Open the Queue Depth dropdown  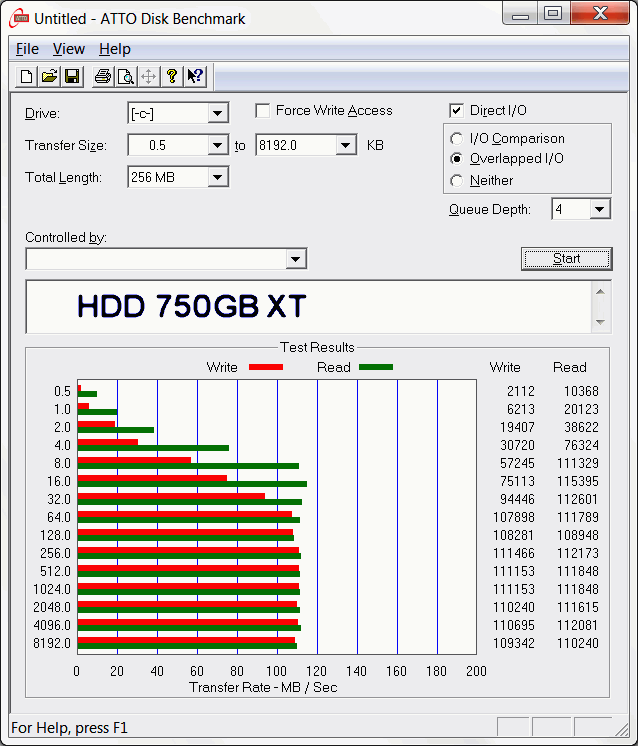[599, 209]
